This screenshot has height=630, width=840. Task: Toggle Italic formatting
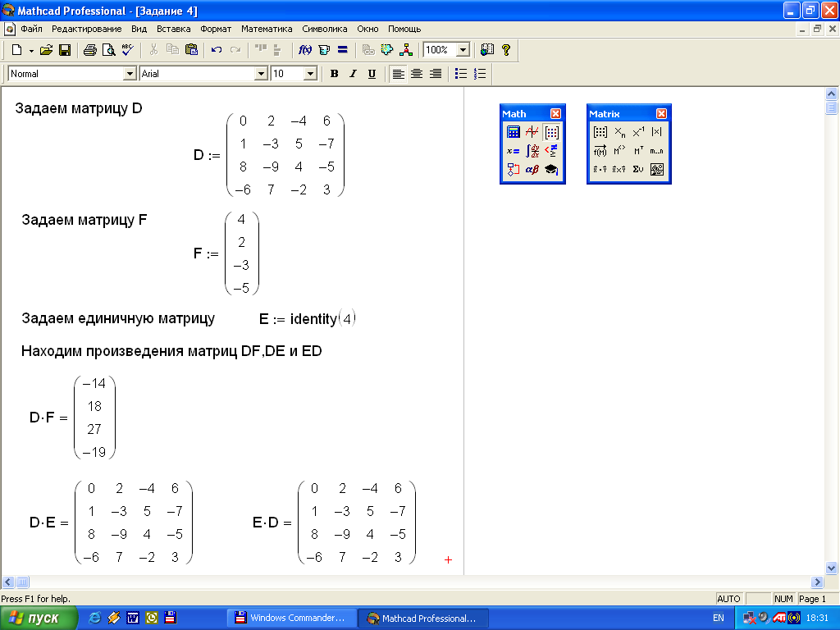pos(353,74)
